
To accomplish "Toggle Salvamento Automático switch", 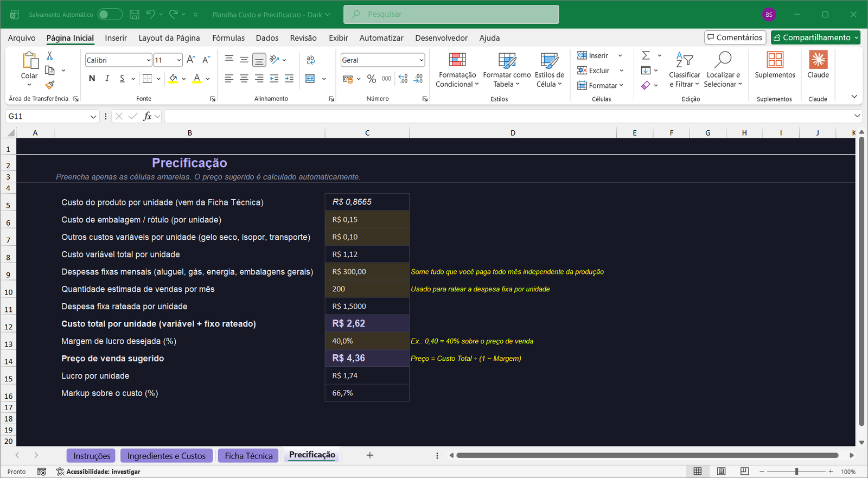I will (x=110, y=15).
